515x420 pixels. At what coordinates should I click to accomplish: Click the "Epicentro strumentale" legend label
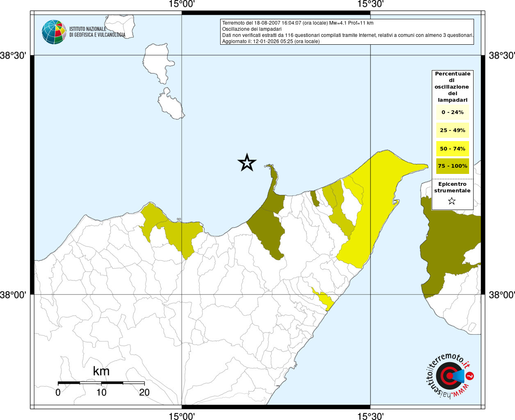452,187
